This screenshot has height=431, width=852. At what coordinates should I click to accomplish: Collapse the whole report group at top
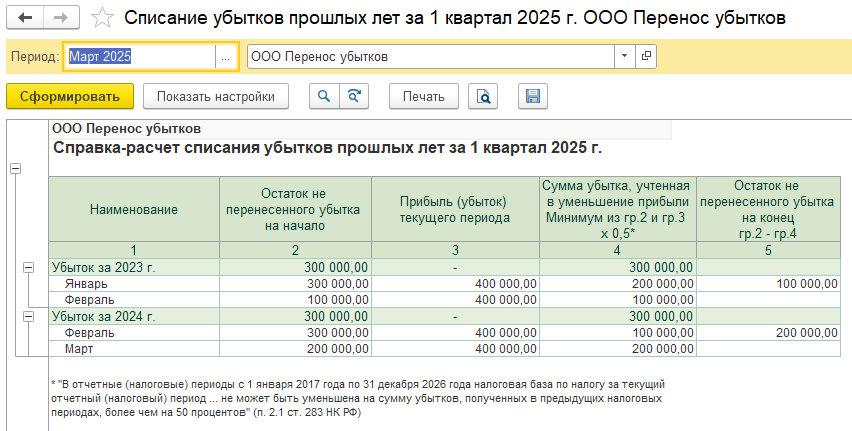[14, 169]
